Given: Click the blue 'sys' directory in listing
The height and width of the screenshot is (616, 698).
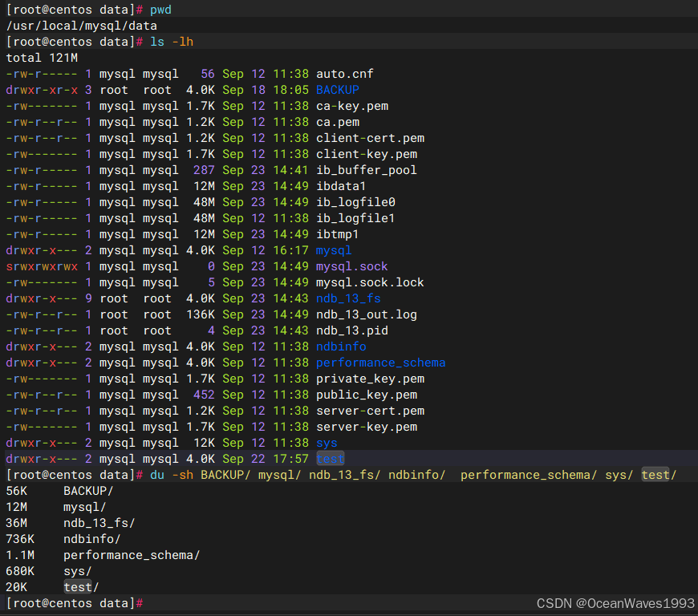Looking at the screenshot, I should click(x=327, y=443).
